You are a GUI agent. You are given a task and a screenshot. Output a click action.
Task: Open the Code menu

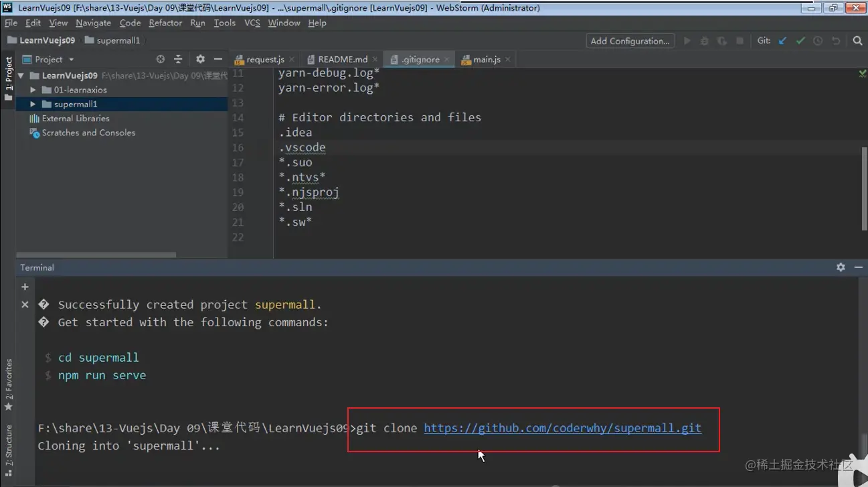tap(130, 23)
